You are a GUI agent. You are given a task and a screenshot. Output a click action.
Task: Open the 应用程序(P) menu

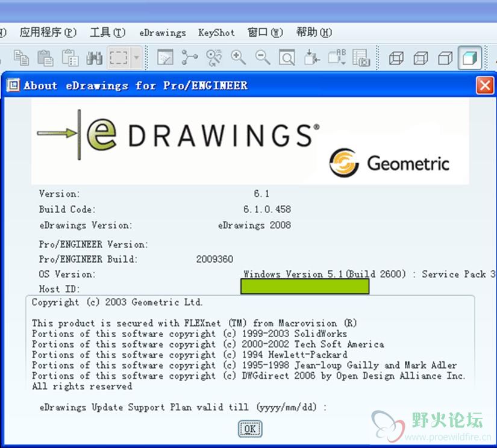[48, 33]
